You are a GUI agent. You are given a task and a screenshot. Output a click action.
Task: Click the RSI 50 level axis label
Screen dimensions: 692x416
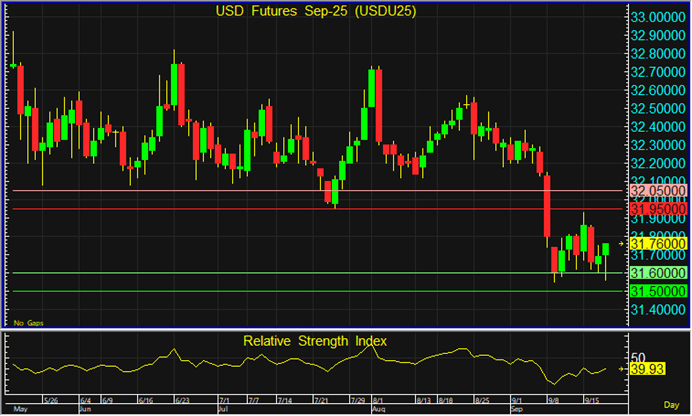click(x=637, y=357)
